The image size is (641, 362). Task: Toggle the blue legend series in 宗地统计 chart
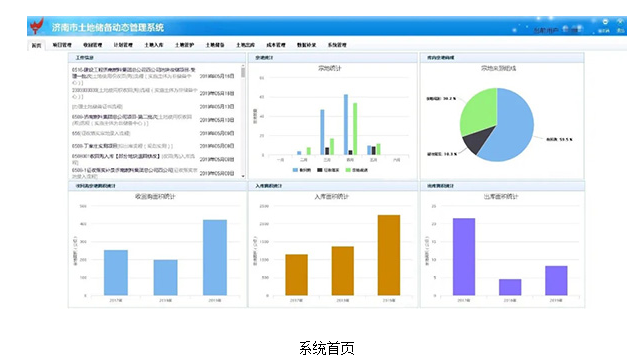pyautogui.click(x=302, y=170)
